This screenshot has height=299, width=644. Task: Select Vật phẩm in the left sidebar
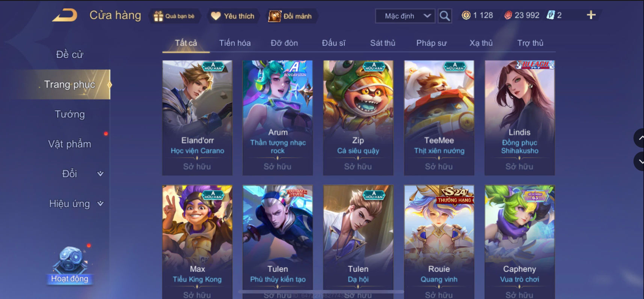coord(70,144)
